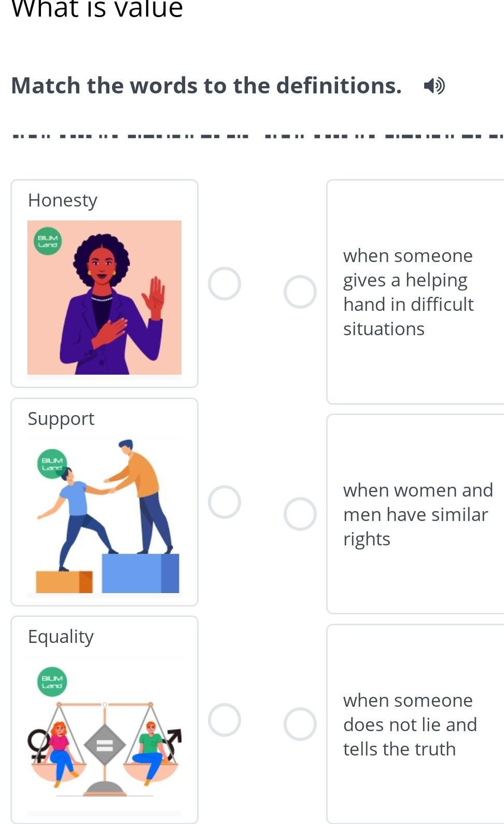
Task: Select the radio button beside Support card
Action: 224,502
